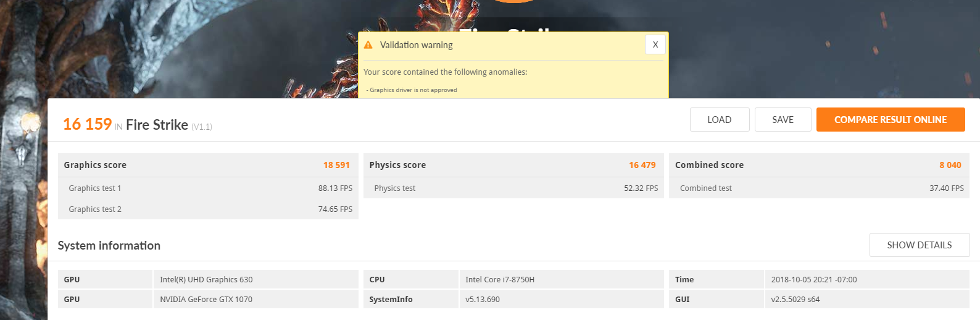Viewport: 980px width, 320px height.
Task: Click the Physics score value 16 479
Action: [x=642, y=165]
